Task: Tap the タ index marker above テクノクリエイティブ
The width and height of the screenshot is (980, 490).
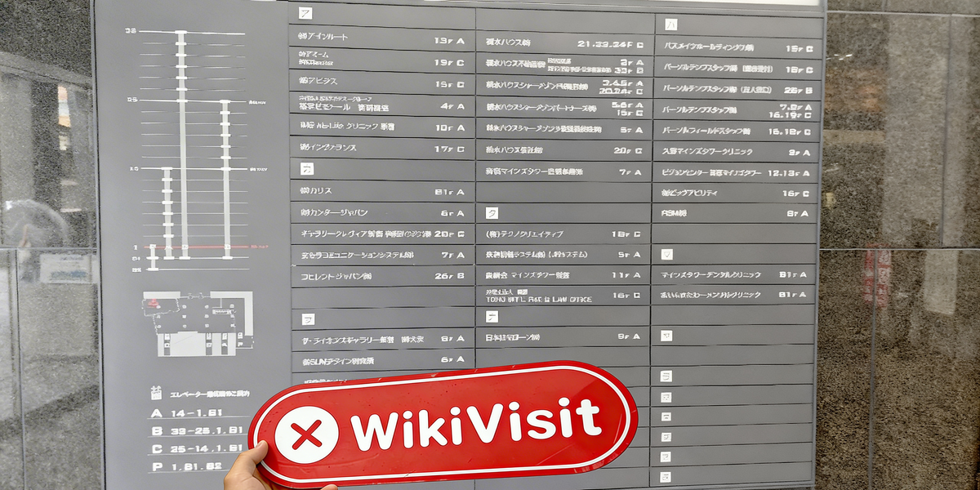Action: click(492, 212)
